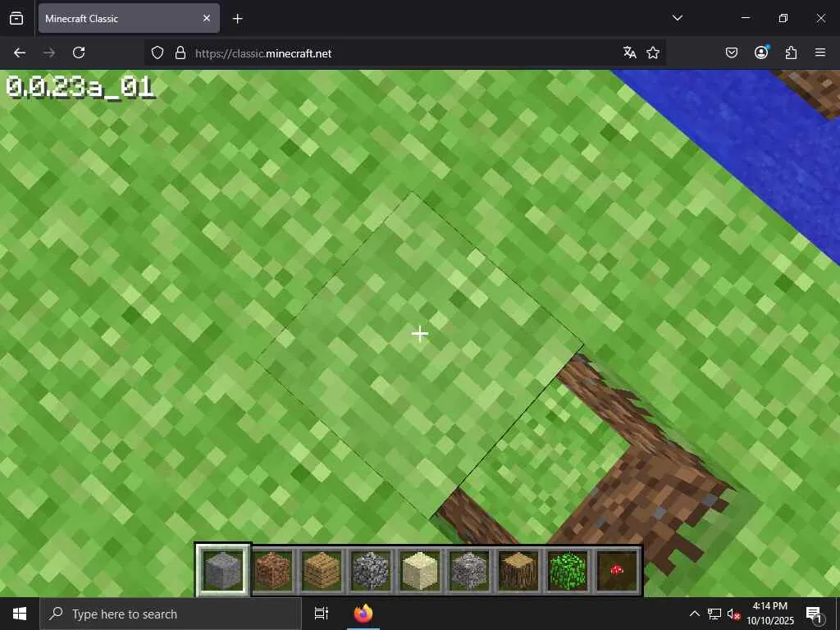840x630 pixels.
Task: Click the 0.0.23a_01 version text
Action: (x=80, y=87)
